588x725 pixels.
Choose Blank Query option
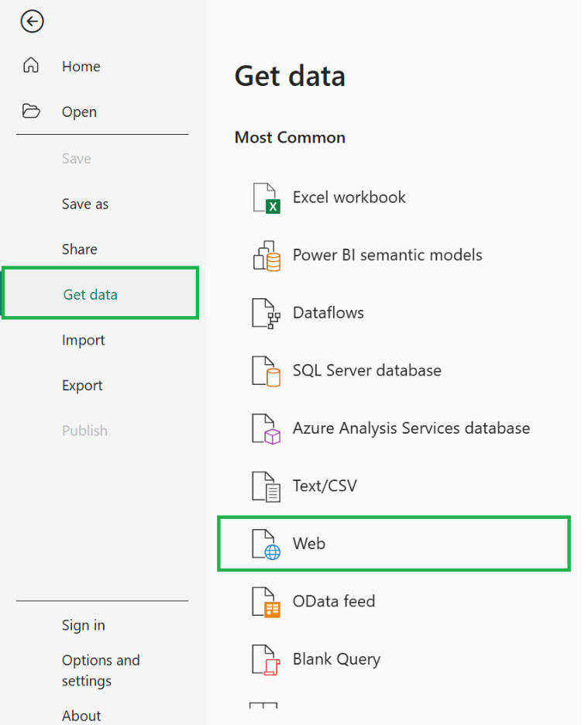click(337, 660)
